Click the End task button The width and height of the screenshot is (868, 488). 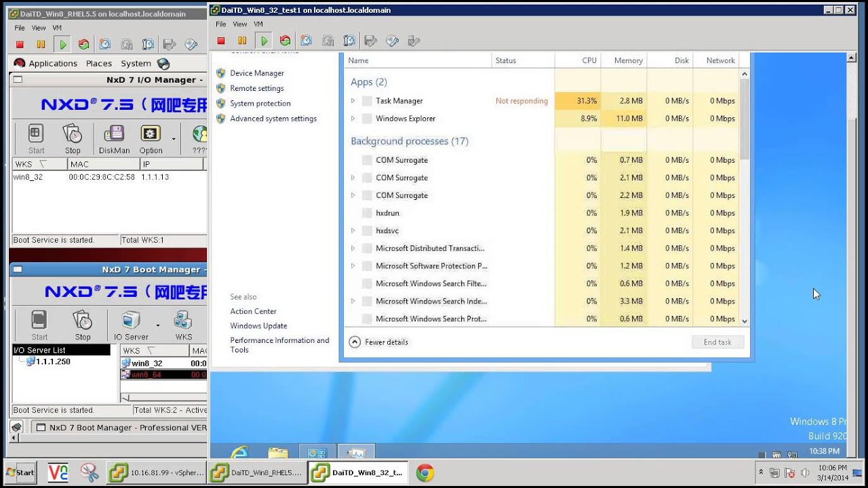[717, 342]
